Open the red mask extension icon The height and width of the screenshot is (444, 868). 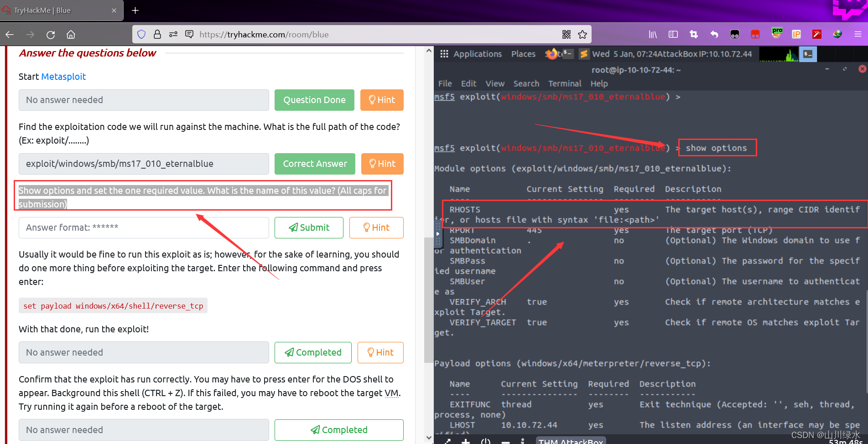coord(755,35)
